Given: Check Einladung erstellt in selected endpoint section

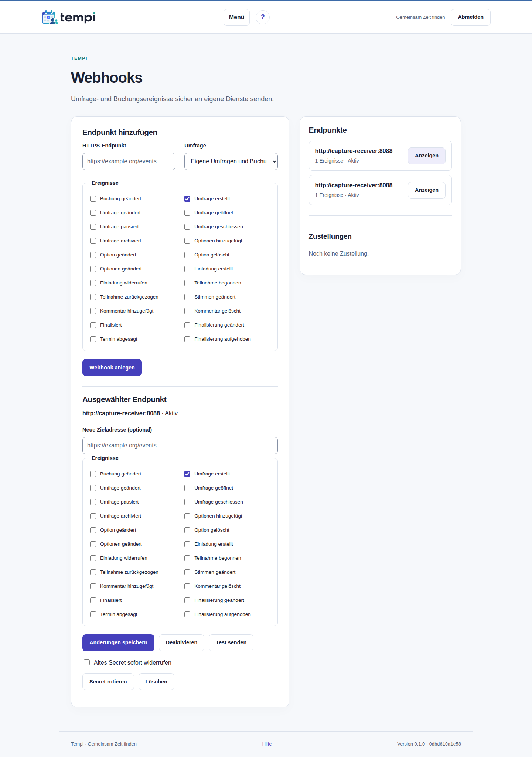Looking at the screenshot, I should coord(187,544).
